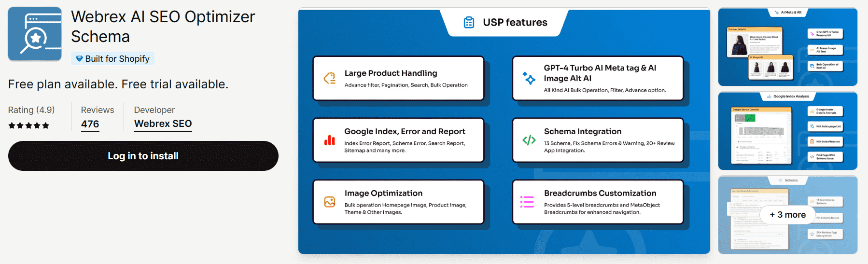Click the GPT-4 Turbo AI Meta tag heading
Image resolution: width=868 pixels, height=264 pixels.
pos(600,73)
